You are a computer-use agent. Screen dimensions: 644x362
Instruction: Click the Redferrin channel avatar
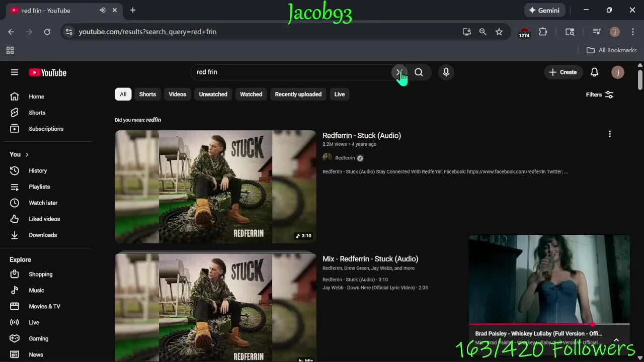click(327, 158)
